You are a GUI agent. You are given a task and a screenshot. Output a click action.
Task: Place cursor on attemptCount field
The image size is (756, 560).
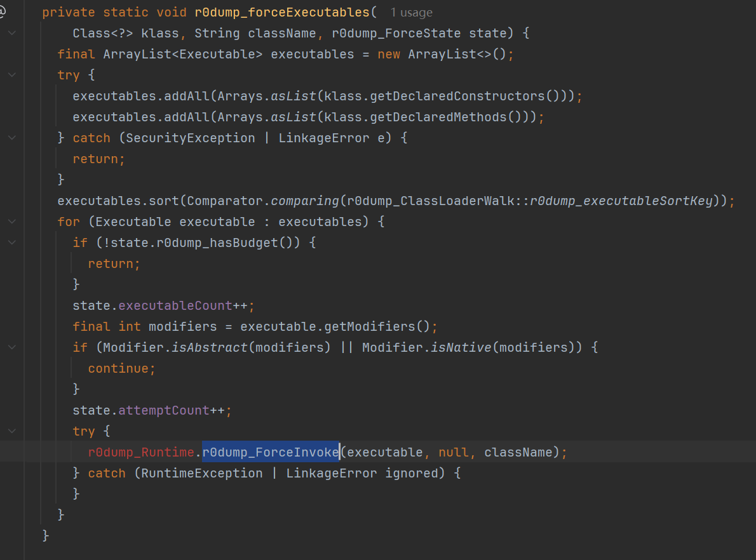click(164, 411)
